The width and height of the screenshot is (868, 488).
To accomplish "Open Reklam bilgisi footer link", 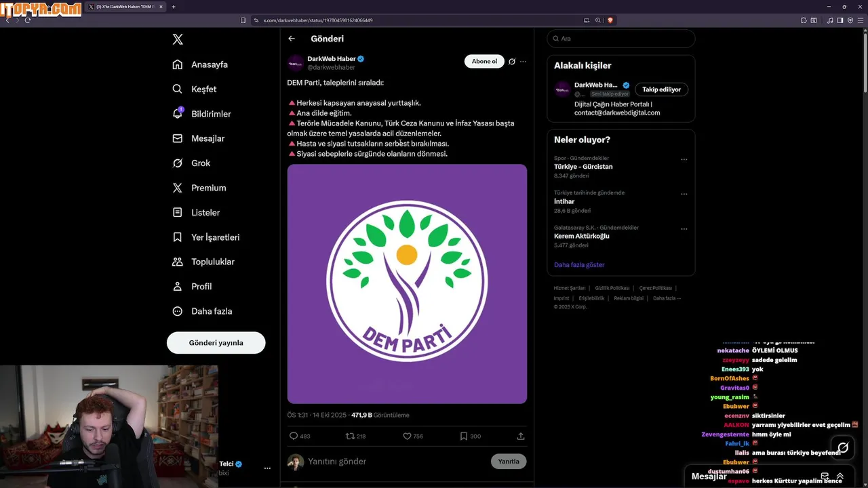I will (629, 298).
